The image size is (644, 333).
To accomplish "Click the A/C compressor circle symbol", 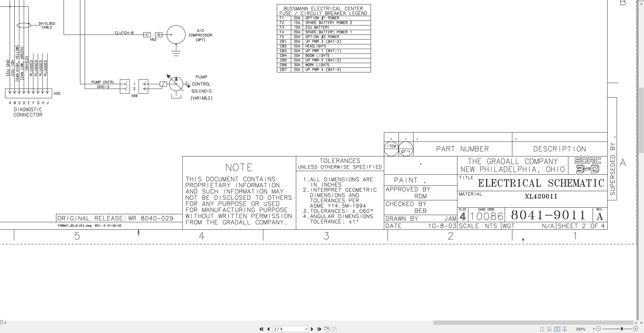I will tap(176, 35).
